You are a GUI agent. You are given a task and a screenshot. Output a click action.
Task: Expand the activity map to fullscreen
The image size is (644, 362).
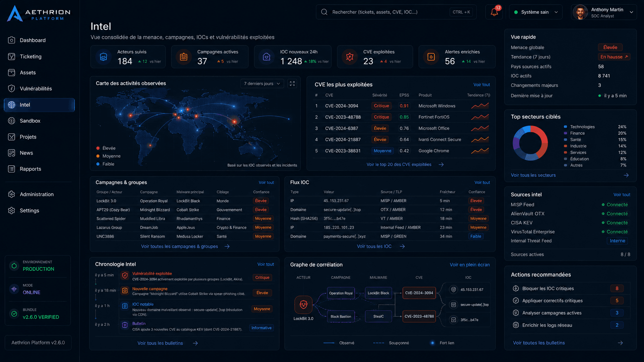tap(292, 83)
